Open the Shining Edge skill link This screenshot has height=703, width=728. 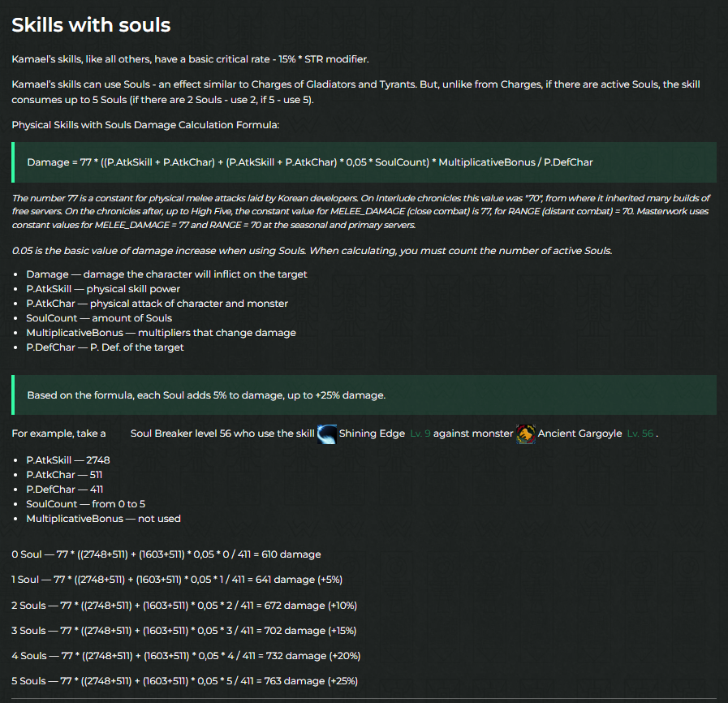coord(372,433)
